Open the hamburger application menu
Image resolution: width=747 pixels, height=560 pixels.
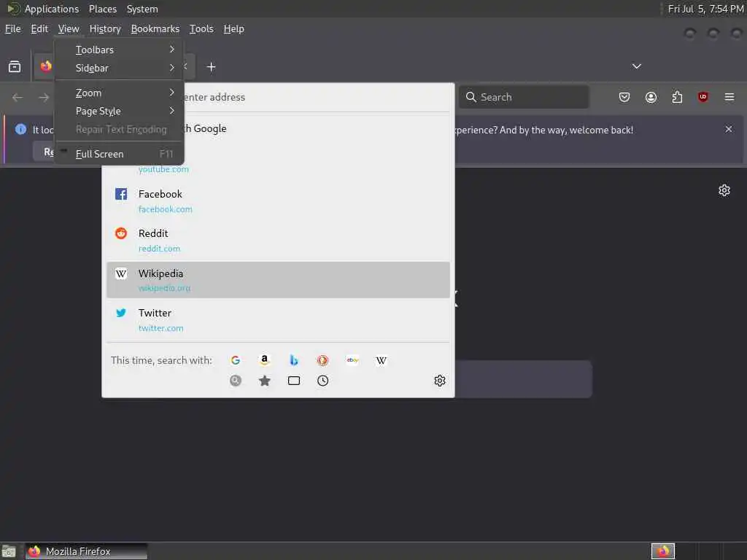[729, 97]
